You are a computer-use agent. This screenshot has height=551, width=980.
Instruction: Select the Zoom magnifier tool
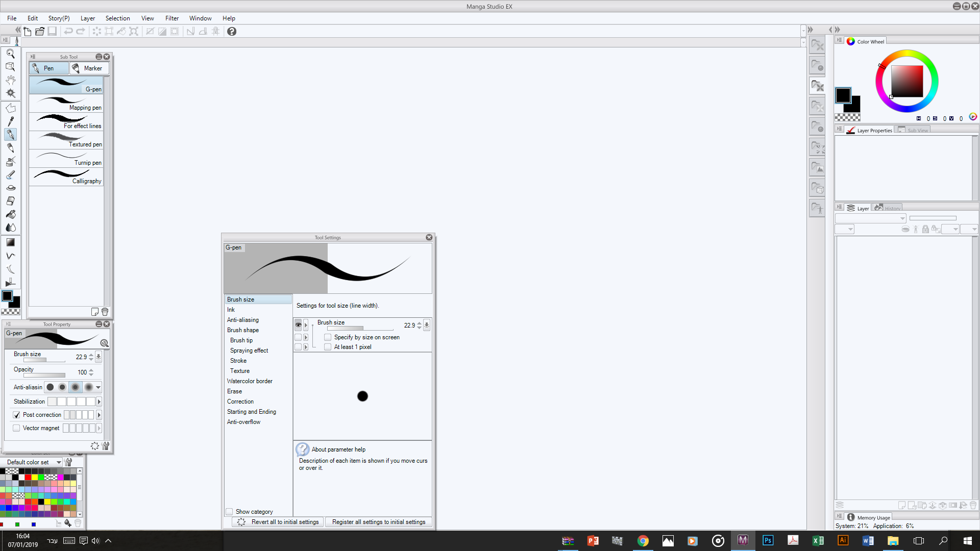click(10, 54)
